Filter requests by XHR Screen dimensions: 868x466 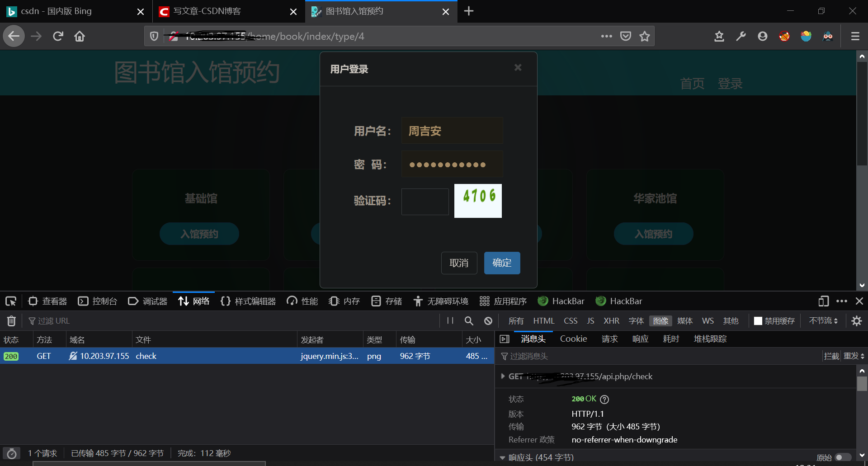pyautogui.click(x=612, y=321)
